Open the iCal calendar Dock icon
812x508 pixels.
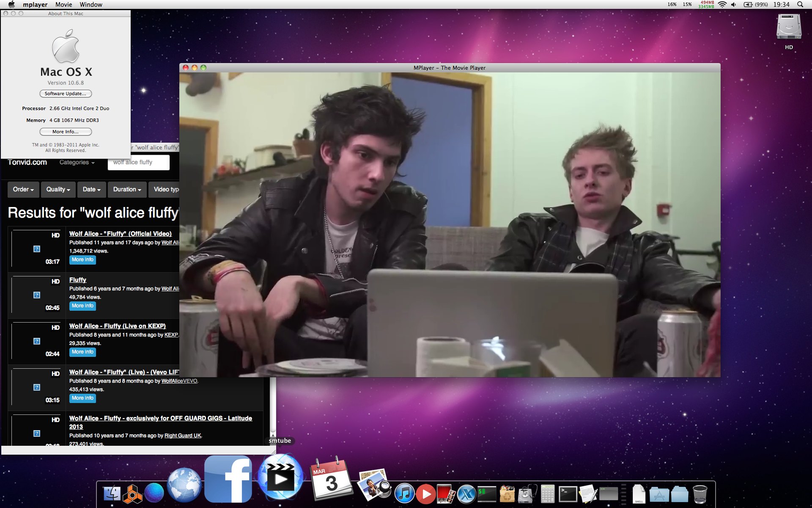pos(331,479)
